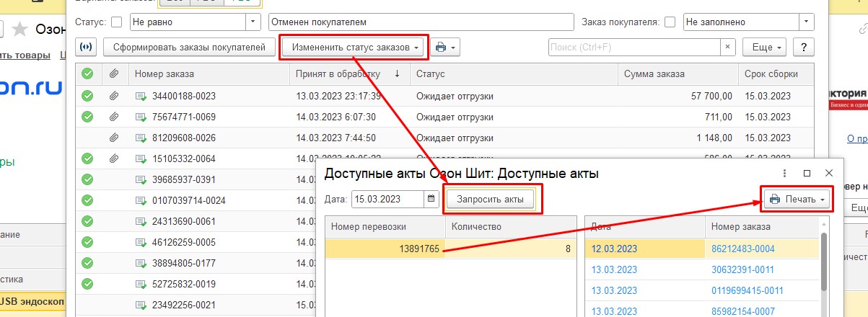868x317 pixels.
Task: Click document icon of order 23492256-0021
Action: [x=141, y=305]
